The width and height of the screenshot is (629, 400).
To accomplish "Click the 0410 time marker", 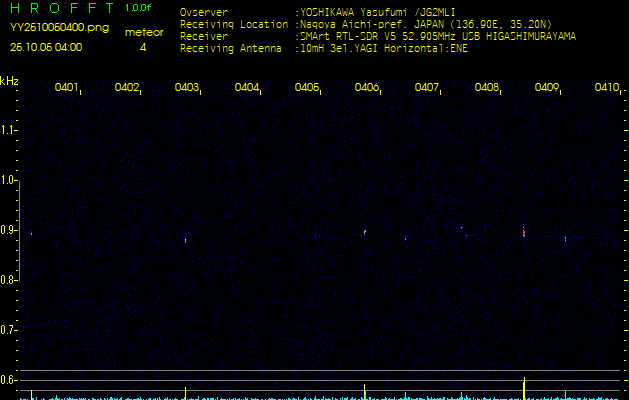I will (x=607, y=87).
